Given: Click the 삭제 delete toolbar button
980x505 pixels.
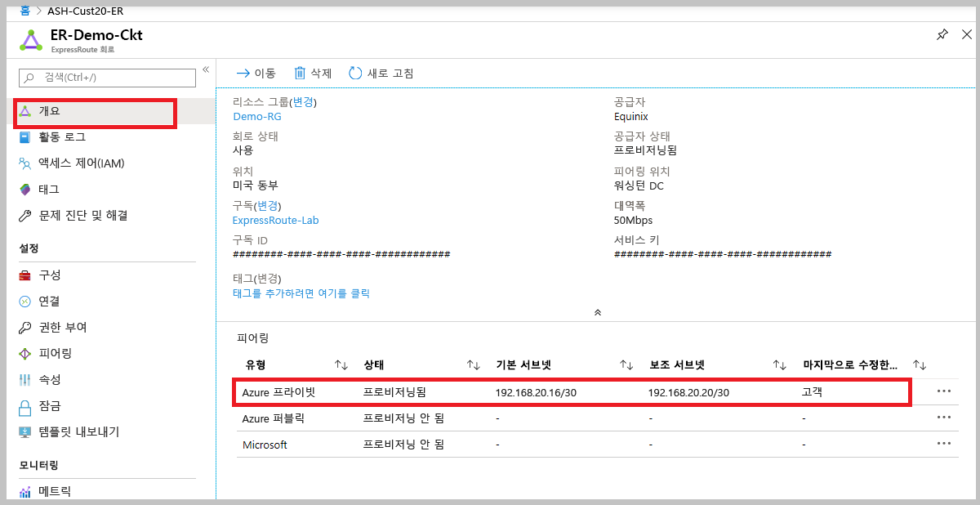Looking at the screenshot, I should point(313,73).
